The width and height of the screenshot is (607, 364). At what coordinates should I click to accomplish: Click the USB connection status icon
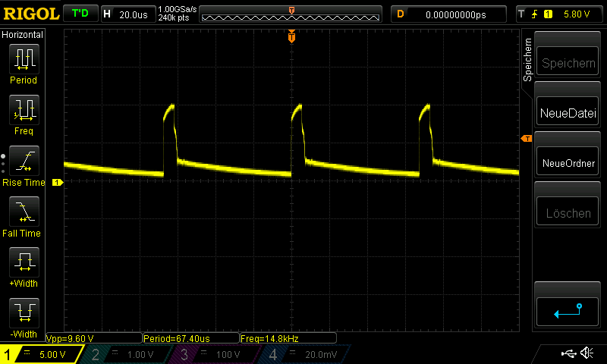[568, 353]
